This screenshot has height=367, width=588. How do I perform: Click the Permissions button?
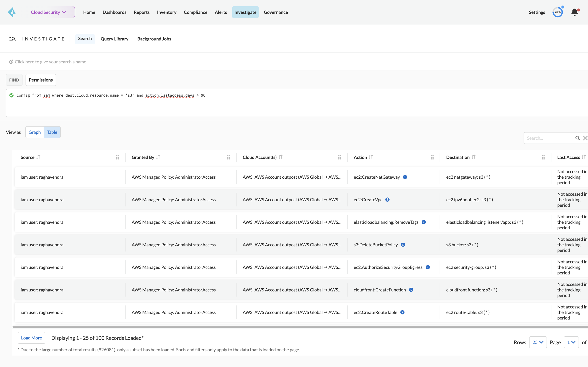(x=41, y=80)
